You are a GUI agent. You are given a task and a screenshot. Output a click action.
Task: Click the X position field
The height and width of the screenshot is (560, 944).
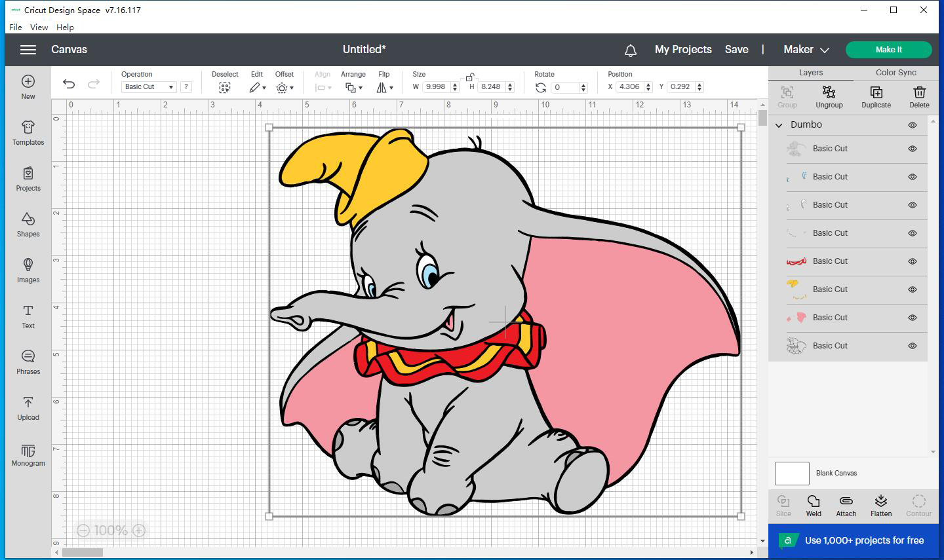(x=630, y=86)
